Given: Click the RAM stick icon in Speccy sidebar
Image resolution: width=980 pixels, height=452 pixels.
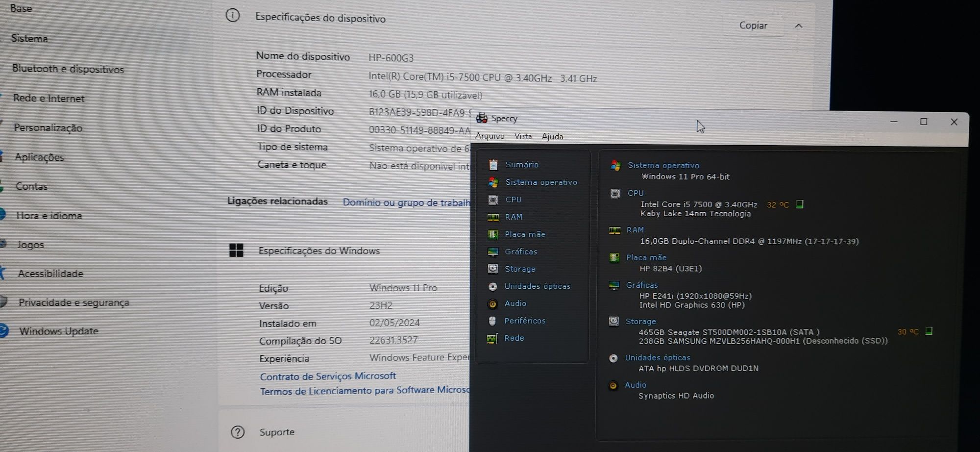Looking at the screenshot, I should pyautogui.click(x=493, y=217).
